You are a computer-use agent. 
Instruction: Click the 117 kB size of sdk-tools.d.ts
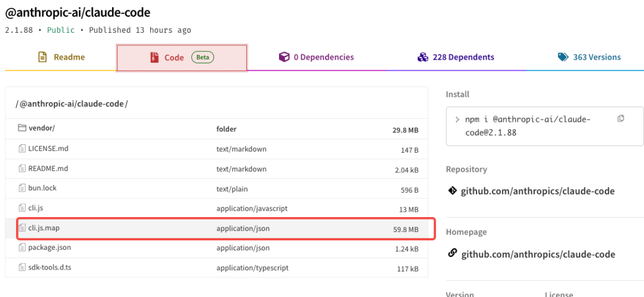point(408,269)
